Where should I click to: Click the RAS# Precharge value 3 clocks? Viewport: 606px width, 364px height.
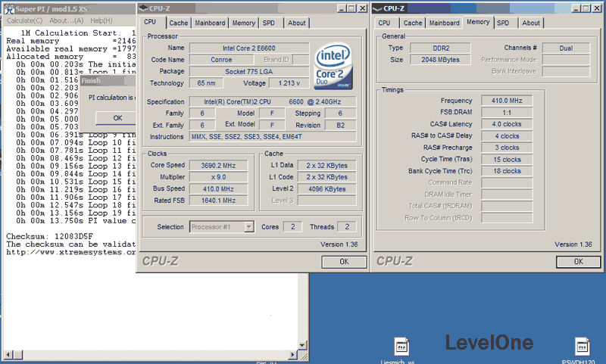pyautogui.click(x=507, y=148)
